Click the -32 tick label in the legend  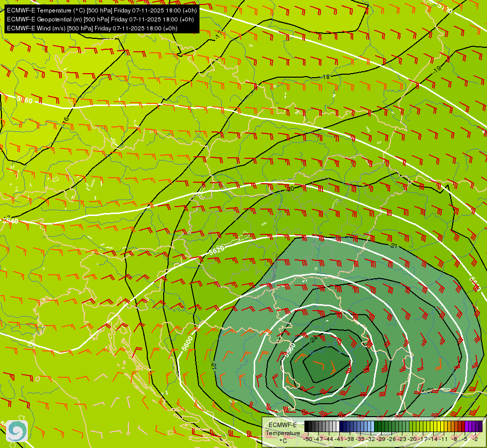(371, 439)
